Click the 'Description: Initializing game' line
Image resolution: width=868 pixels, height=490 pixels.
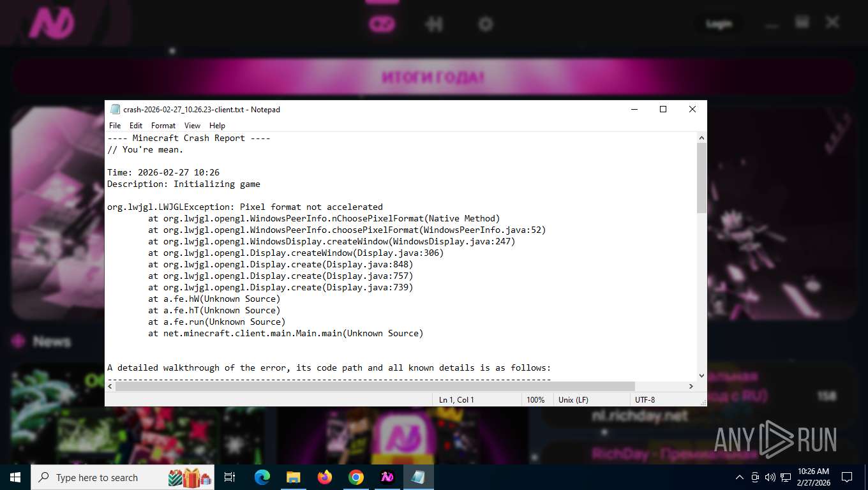pyautogui.click(x=184, y=184)
